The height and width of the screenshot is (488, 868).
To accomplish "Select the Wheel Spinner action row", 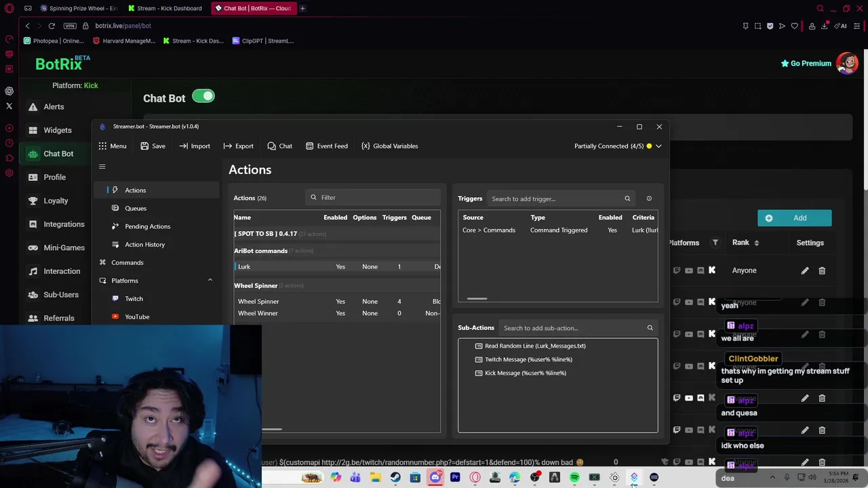I will (x=337, y=301).
